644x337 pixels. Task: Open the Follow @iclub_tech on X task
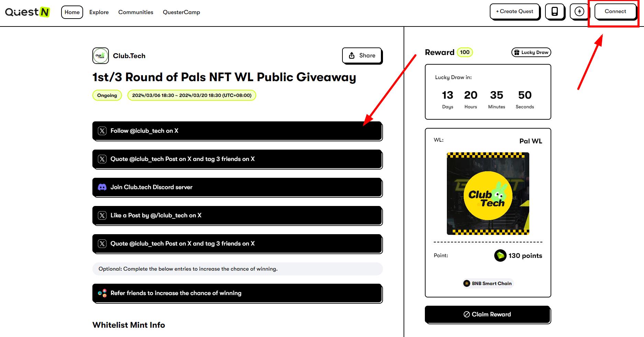click(237, 131)
